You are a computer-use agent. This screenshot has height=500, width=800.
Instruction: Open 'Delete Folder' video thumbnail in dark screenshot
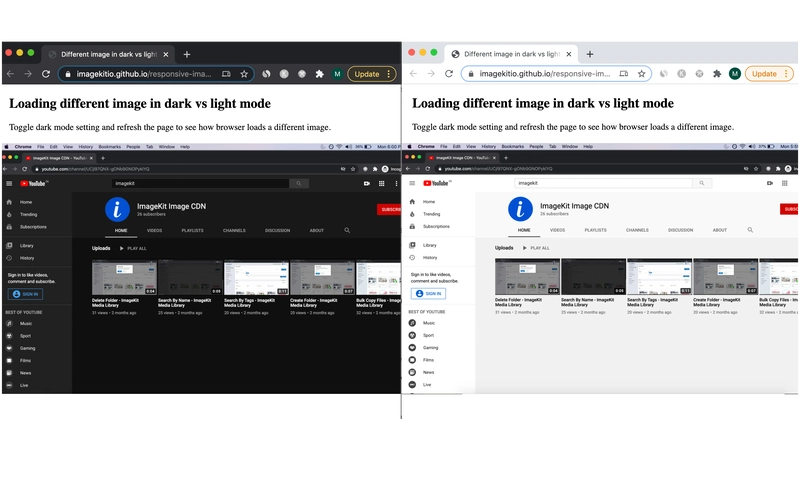(124, 277)
